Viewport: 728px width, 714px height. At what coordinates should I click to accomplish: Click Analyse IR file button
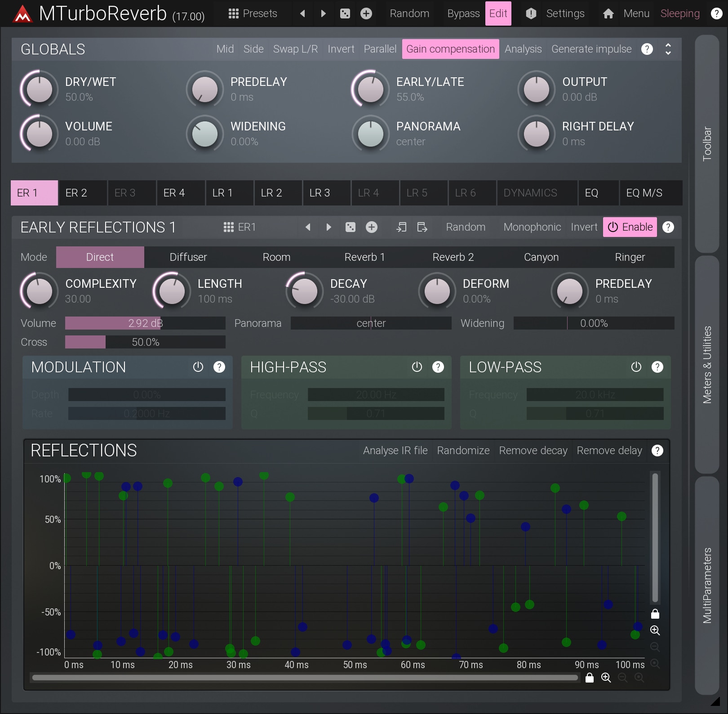click(x=395, y=451)
